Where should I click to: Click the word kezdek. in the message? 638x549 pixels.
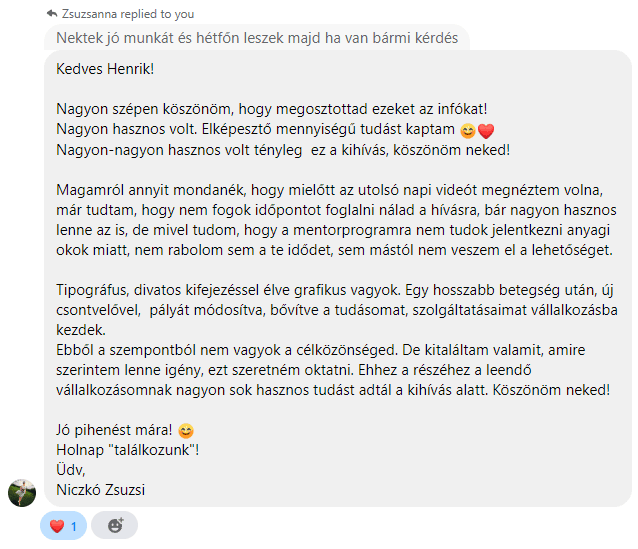pyautogui.click(x=81, y=330)
